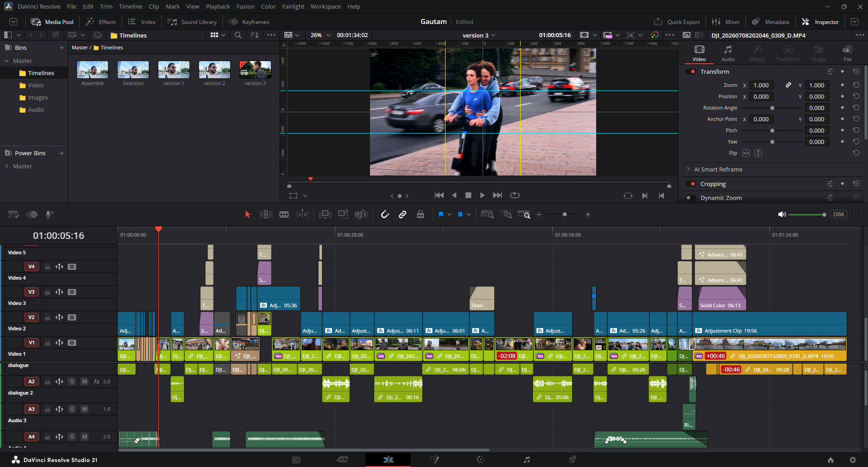Screen dimensions: 868x467
Task: Click the Media Pool sort icon
Action: pyautogui.click(x=255, y=35)
